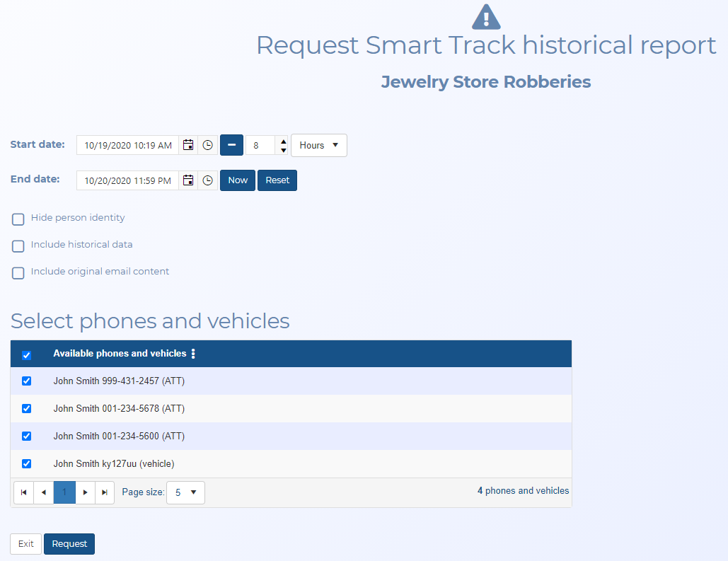Viewport: 728px width, 561px height.
Task: Increase the offset value with up arrow
Action: pos(283,141)
